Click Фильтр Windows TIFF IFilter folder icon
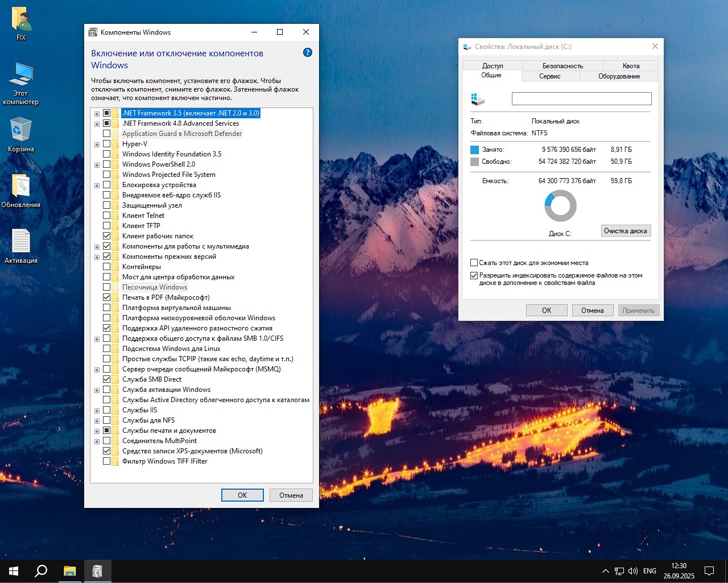 click(x=115, y=461)
